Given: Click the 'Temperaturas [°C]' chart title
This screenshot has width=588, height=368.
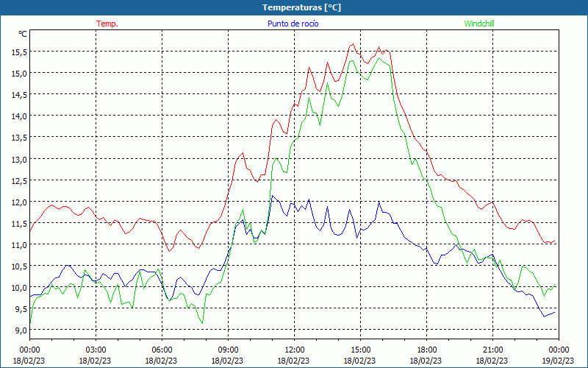Looking at the screenshot, I should coord(301,7).
